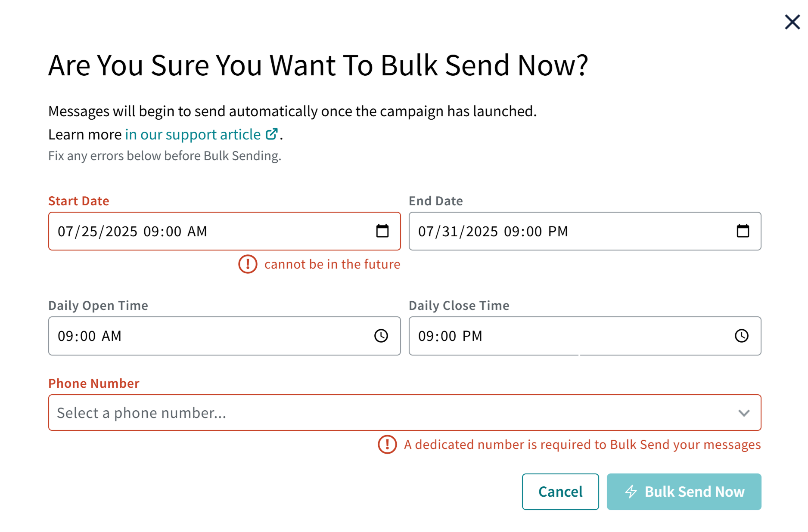
Task: Click the lightning icon on Bulk Send Now
Action: pos(631,491)
